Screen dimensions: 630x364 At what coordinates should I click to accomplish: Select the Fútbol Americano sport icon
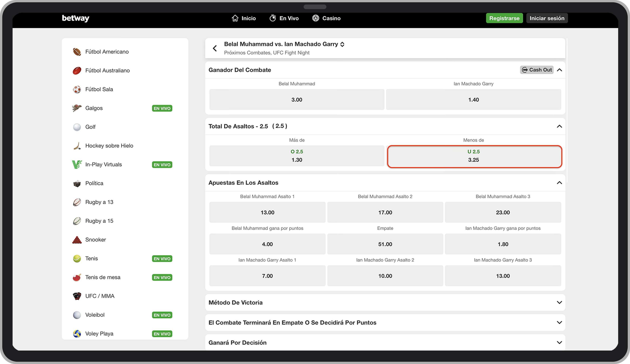(x=77, y=51)
